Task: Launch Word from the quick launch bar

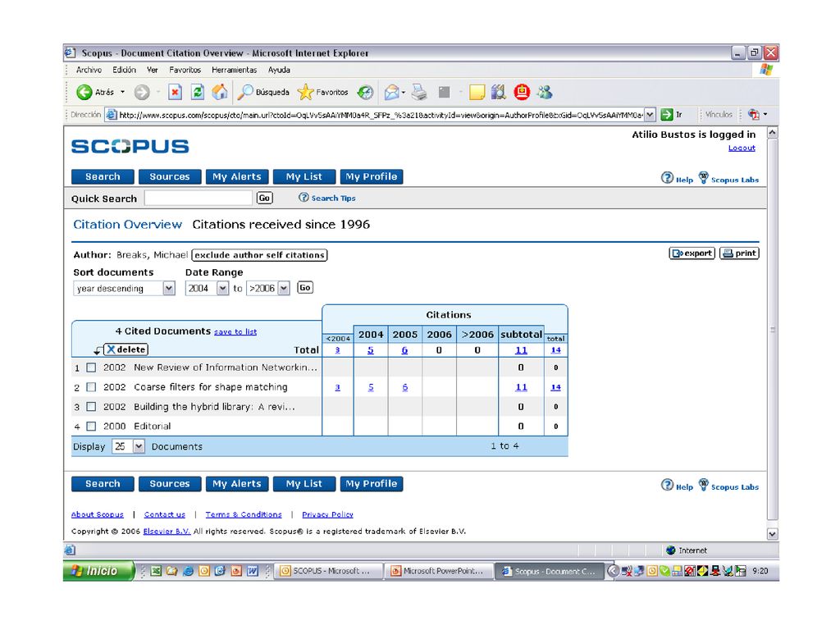Action: 253,571
